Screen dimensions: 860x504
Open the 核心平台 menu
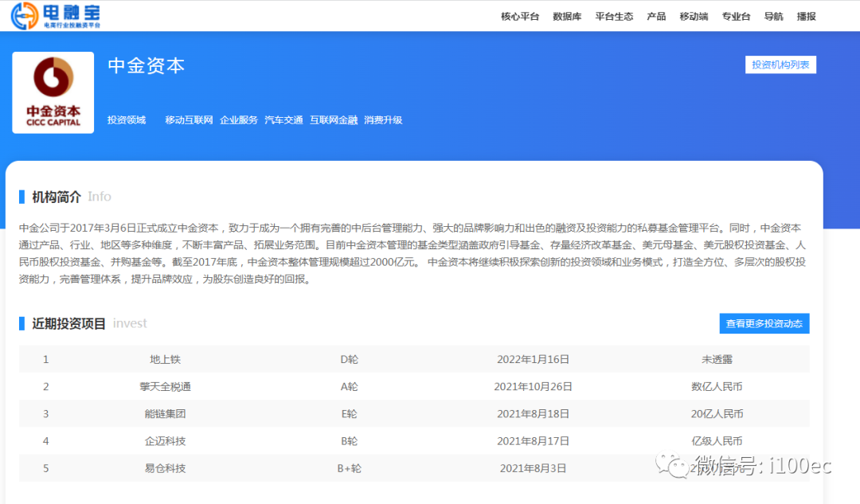[520, 17]
